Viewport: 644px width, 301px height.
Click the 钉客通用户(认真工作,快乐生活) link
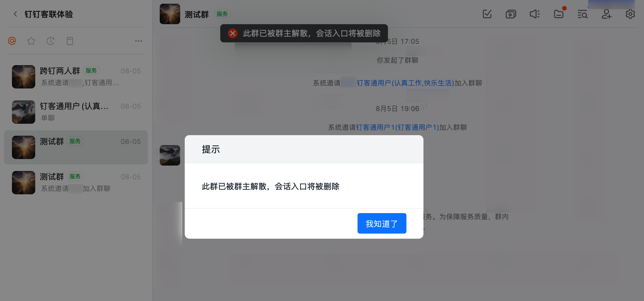tap(405, 83)
